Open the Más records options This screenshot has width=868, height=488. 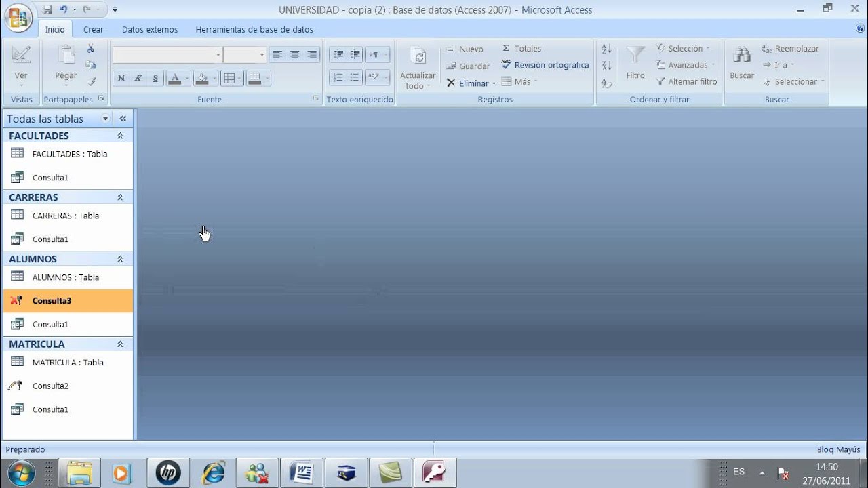(x=519, y=81)
